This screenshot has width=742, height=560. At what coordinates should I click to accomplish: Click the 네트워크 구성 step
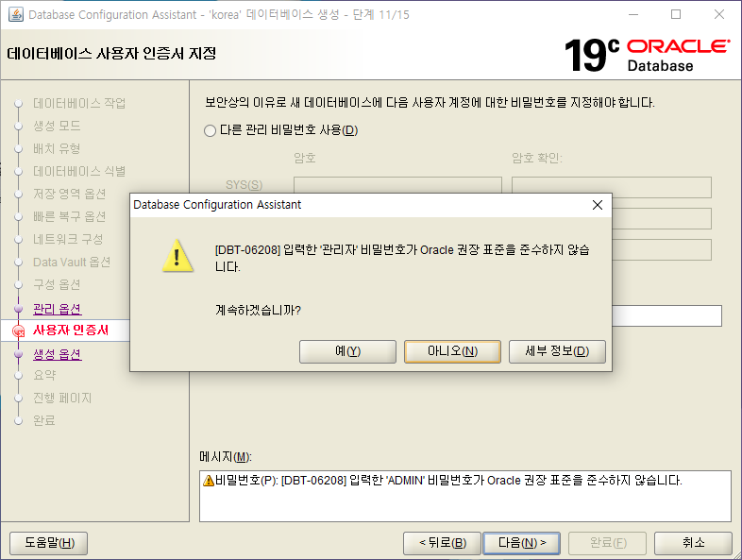[x=68, y=240]
